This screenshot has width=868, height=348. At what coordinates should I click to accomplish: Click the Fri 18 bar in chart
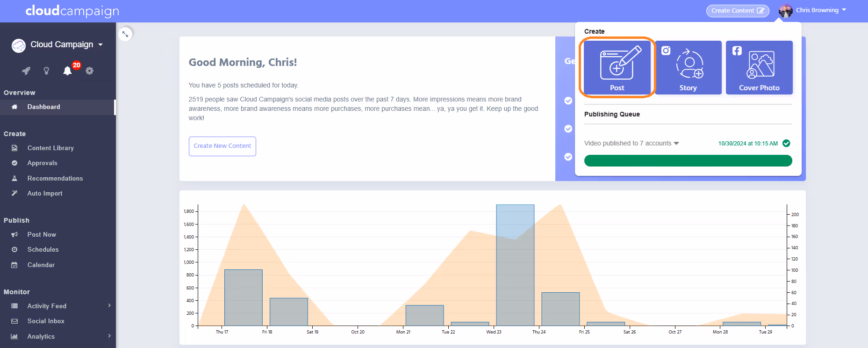tap(289, 312)
